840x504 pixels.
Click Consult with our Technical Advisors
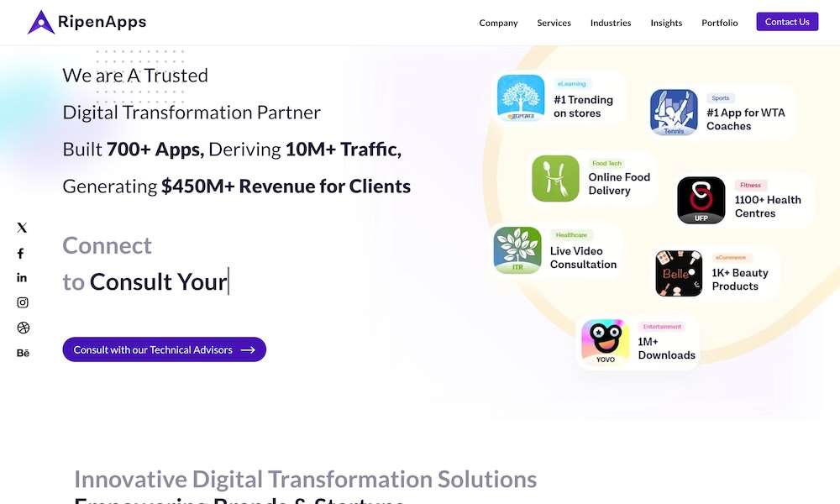[x=164, y=349]
